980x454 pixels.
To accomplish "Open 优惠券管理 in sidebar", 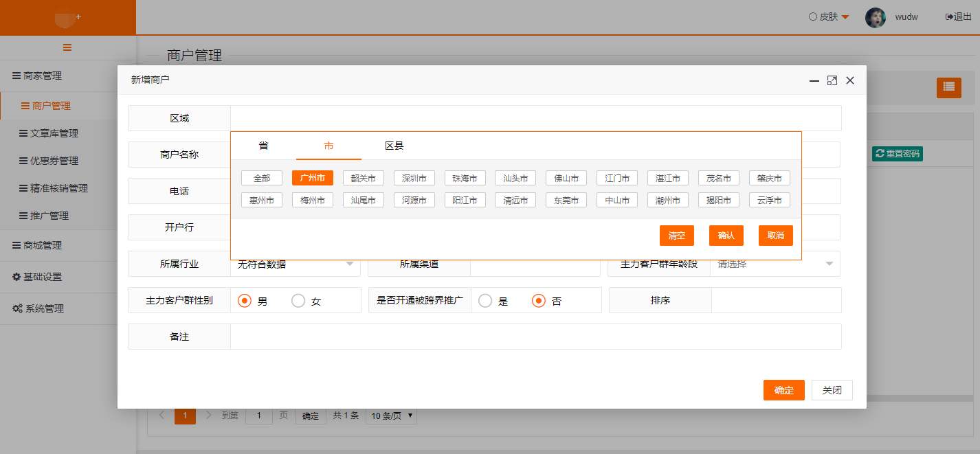I will click(x=54, y=161).
